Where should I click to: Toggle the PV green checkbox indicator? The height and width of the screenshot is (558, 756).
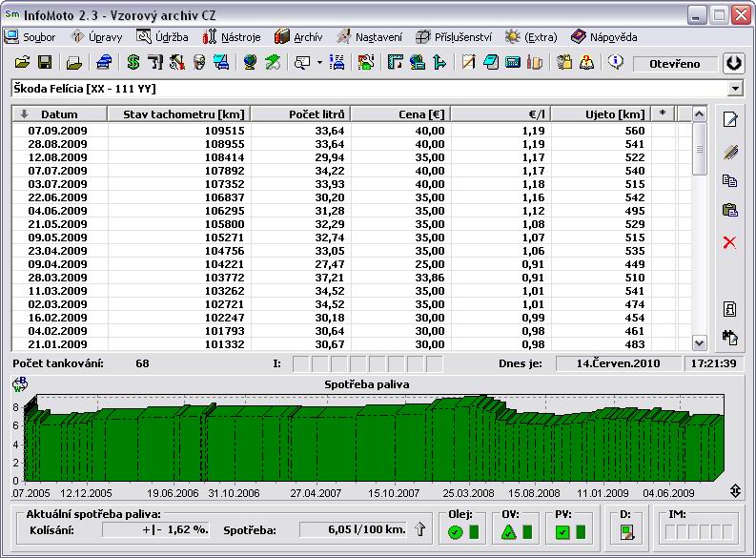(562, 532)
